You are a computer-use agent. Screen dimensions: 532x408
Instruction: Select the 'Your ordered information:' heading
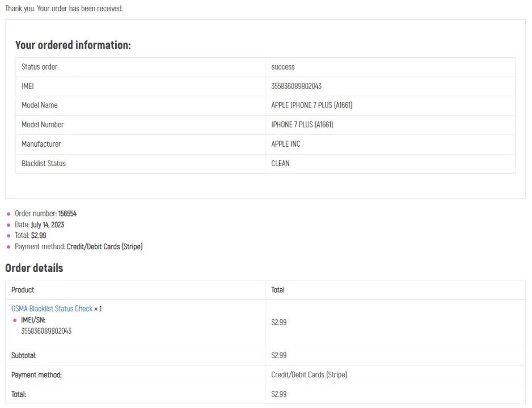point(73,45)
